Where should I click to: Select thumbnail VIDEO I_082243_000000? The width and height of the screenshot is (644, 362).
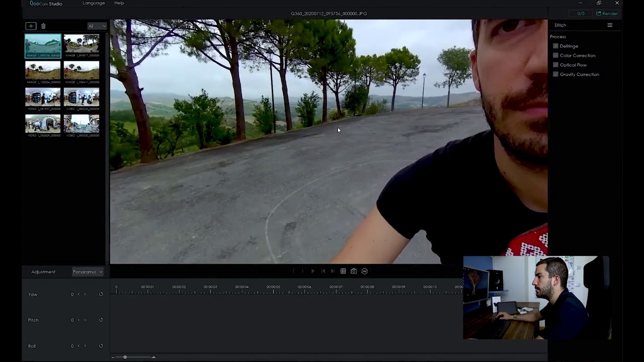click(82, 99)
